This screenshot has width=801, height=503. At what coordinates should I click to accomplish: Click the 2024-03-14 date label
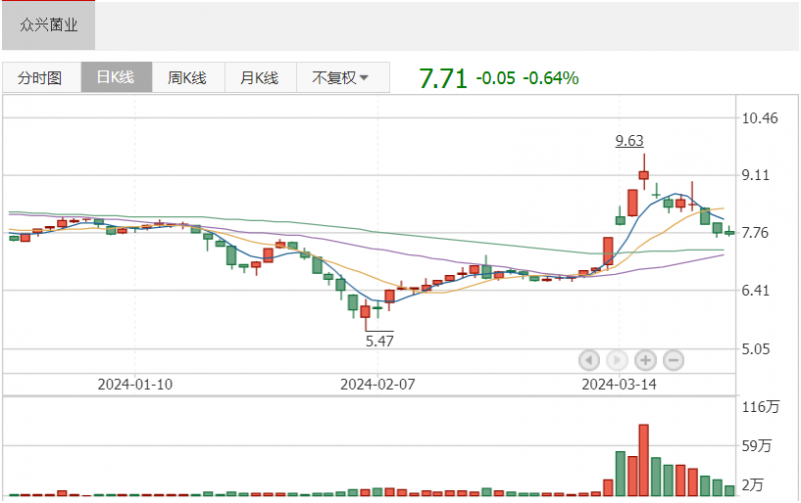pos(619,384)
